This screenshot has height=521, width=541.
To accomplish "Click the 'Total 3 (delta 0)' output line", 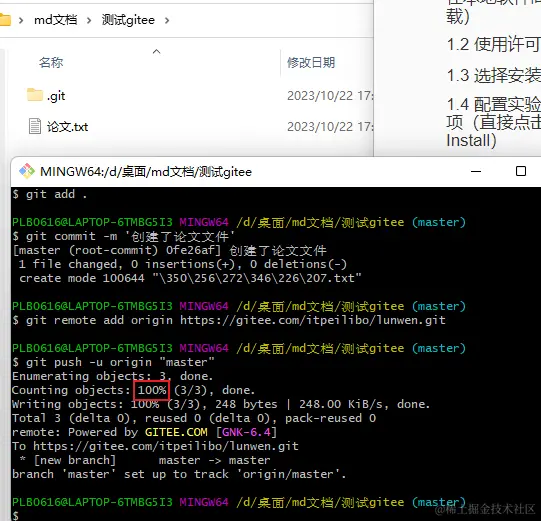I will click(x=194, y=418).
